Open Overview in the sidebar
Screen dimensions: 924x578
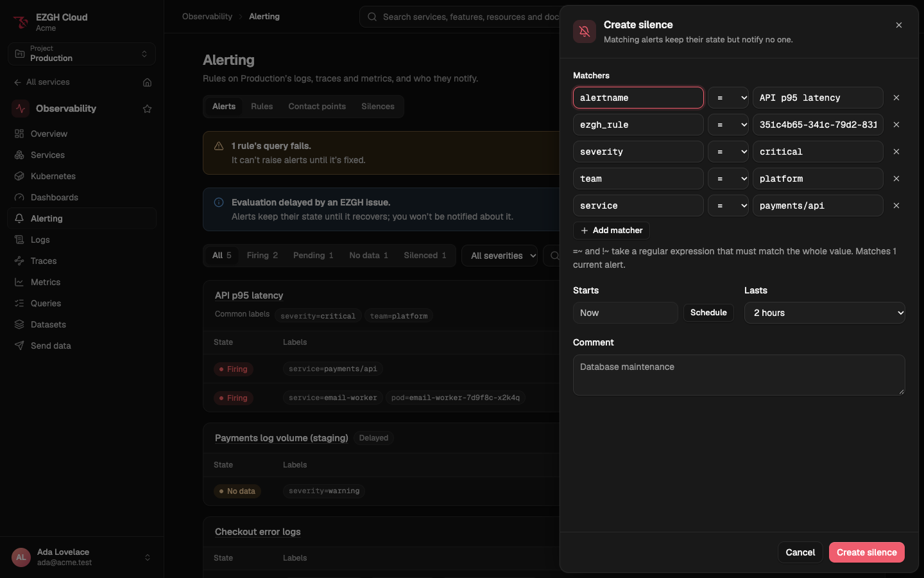81,134
